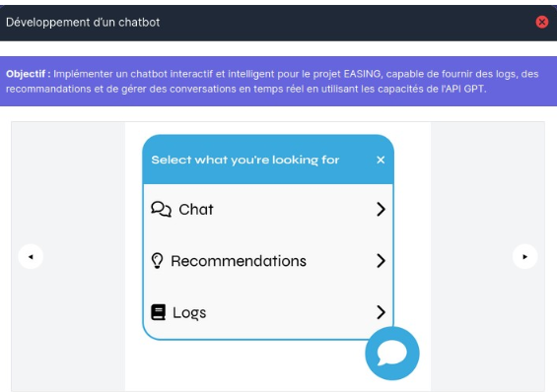Click the bold Objectif label

point(28,74)
